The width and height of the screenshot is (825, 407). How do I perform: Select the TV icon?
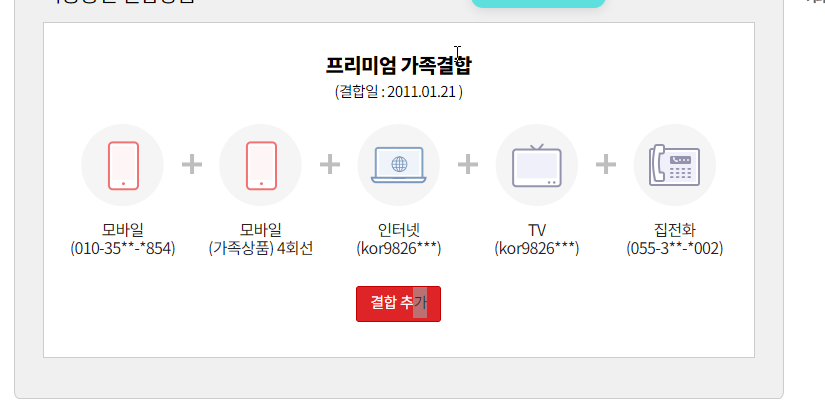pyautogui.click(x=537, y=165)
